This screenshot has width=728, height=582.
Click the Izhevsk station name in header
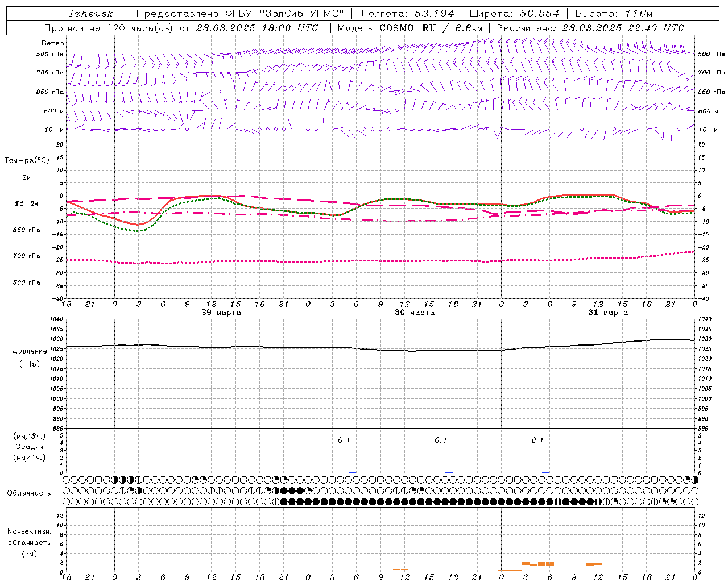pyautogui.click(x=91, y=14)
